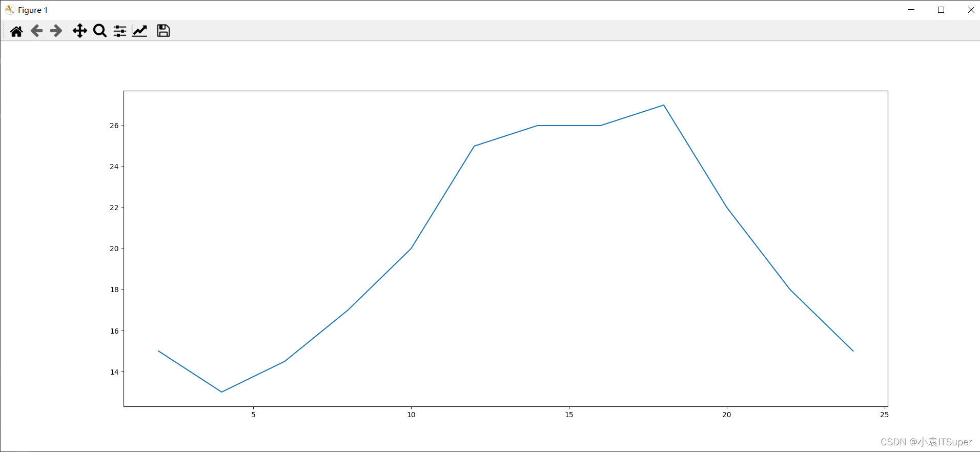980x452 pixels.
Task: Click the matplotlib icon in the title bar
Action: pos(10,10)
